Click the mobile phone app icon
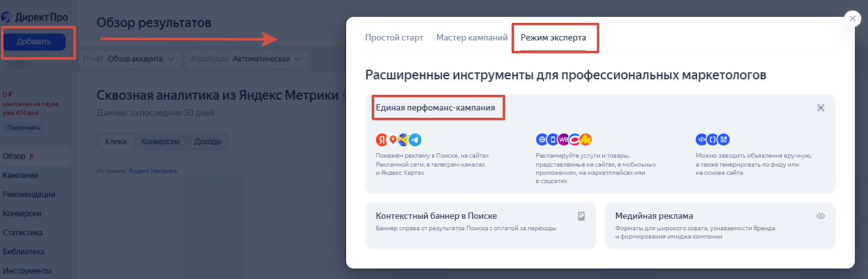 coord(553,139)
